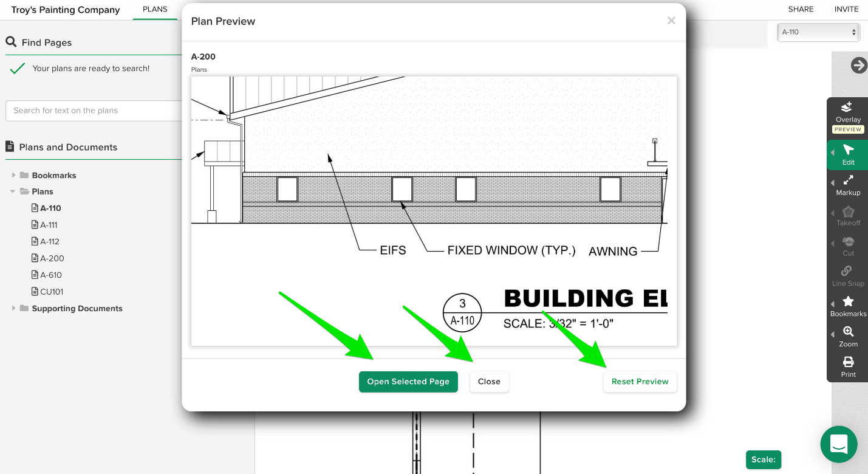Screen dimensions: 868x474
Task: Open the SHARE menu
Action: point(801,9)
